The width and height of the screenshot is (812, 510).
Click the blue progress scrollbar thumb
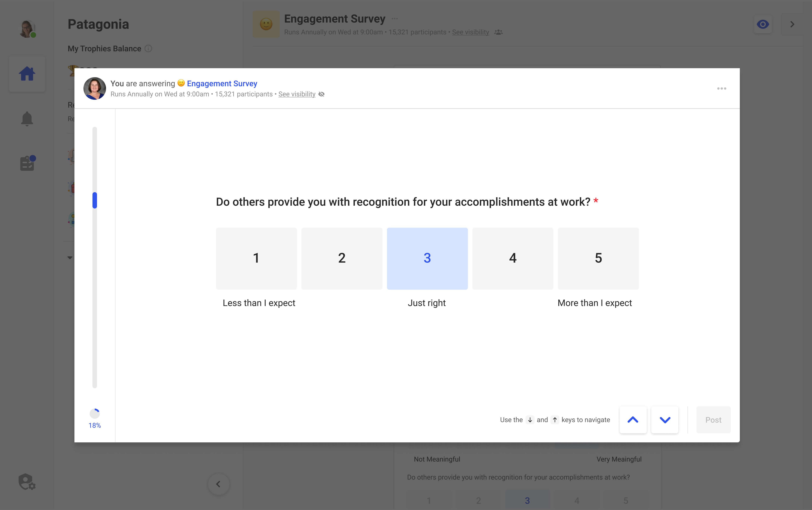click(95, 200)
